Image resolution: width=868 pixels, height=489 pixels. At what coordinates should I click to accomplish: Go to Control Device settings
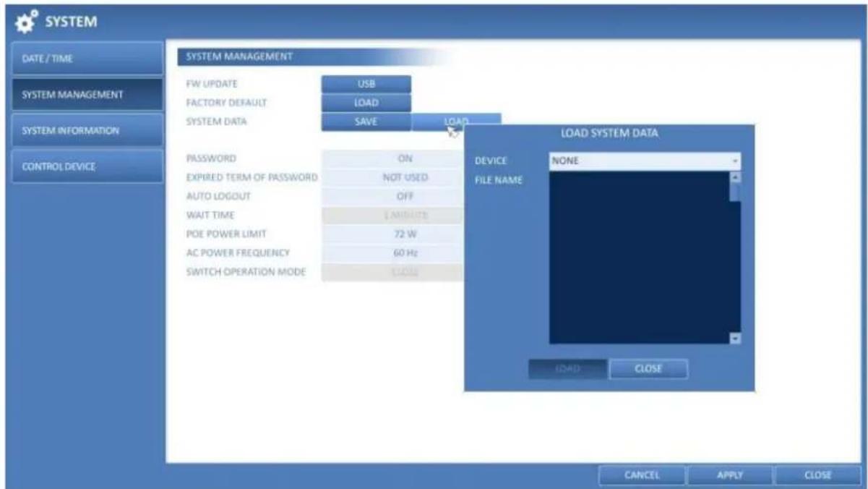[87, 166]
